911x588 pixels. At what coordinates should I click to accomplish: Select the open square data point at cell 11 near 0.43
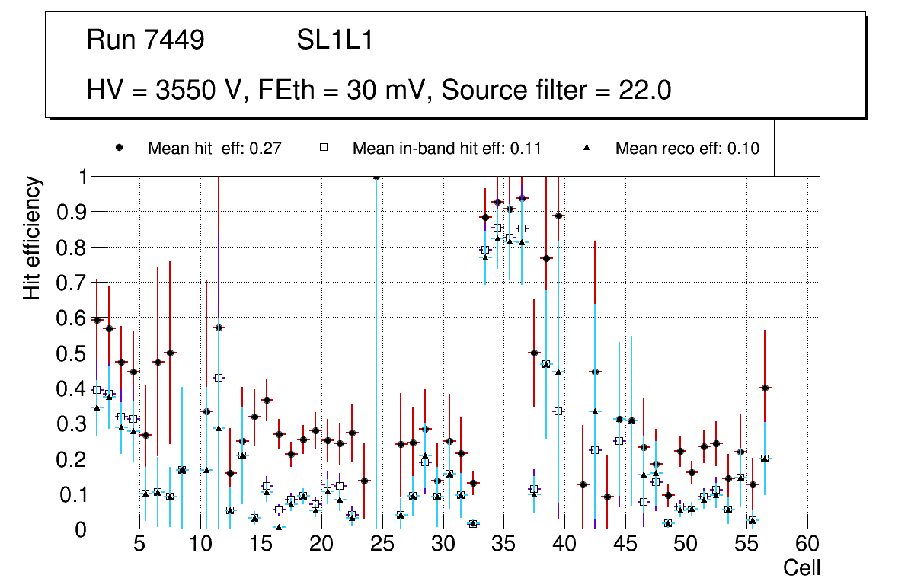(x=219, y=378)
